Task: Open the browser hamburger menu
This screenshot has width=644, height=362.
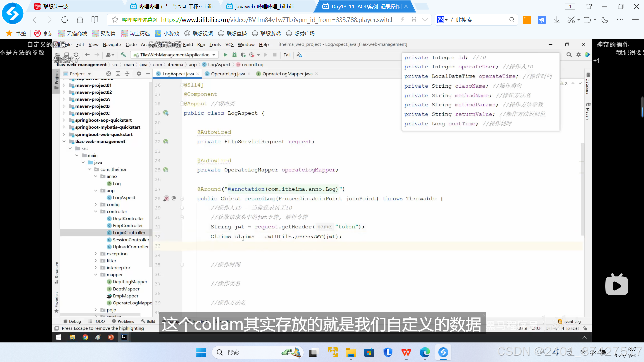Action: [x=635, y=20]
